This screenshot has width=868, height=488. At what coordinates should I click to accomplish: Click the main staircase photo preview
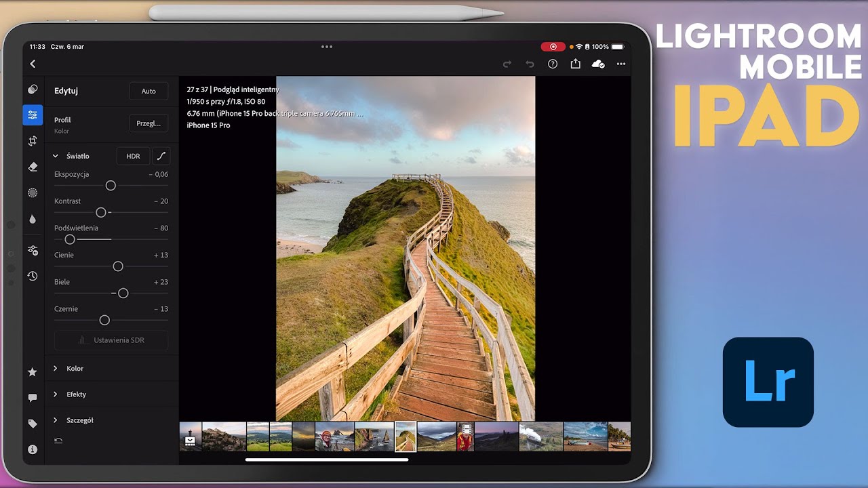click(x=406, y=249)
